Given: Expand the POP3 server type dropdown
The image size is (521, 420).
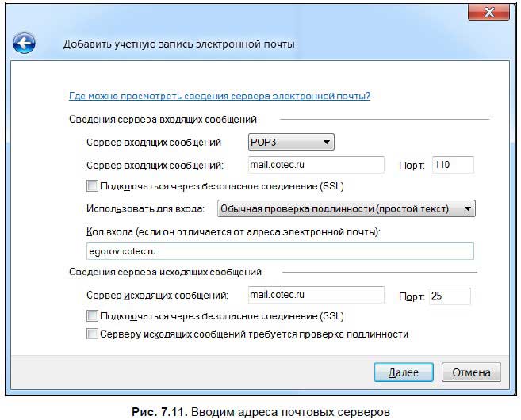Looking at the screenshot, I should pos(290,142).
